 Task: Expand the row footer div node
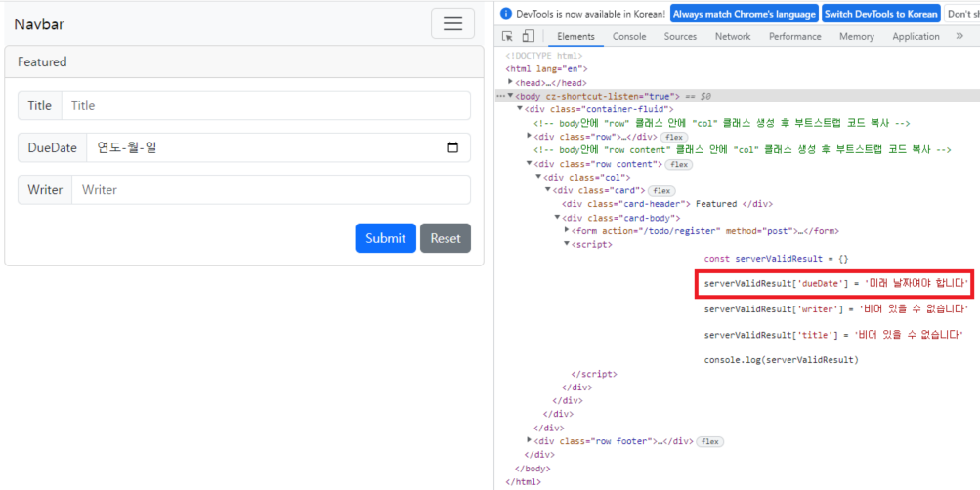click(530, 440)
